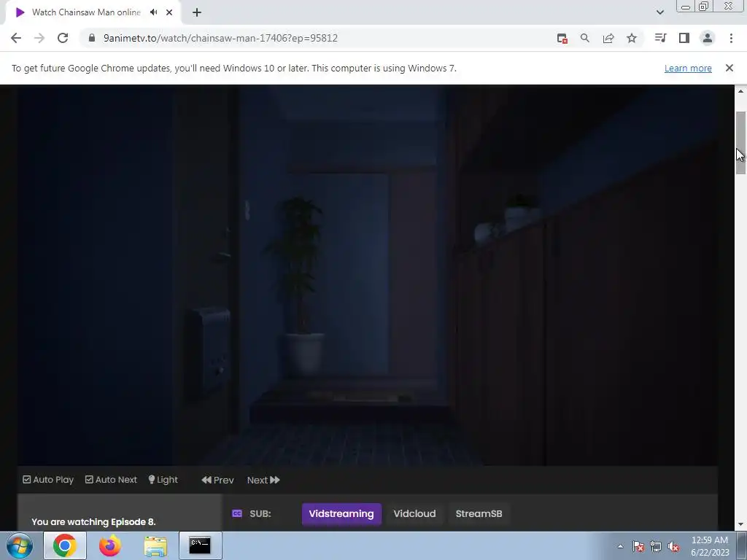Share this page via the share icon
The height and width of the screenshot is (560, 747).
[x=608, y=38]
